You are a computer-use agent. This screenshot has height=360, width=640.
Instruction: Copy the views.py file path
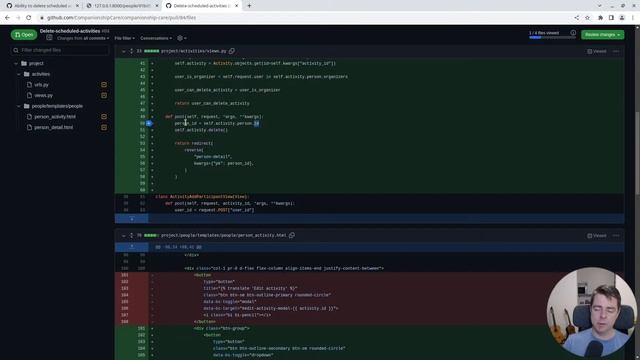(232, 51)
